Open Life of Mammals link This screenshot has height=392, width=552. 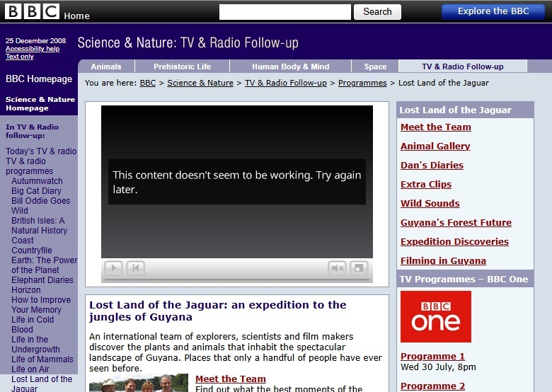tap(42, 359)
